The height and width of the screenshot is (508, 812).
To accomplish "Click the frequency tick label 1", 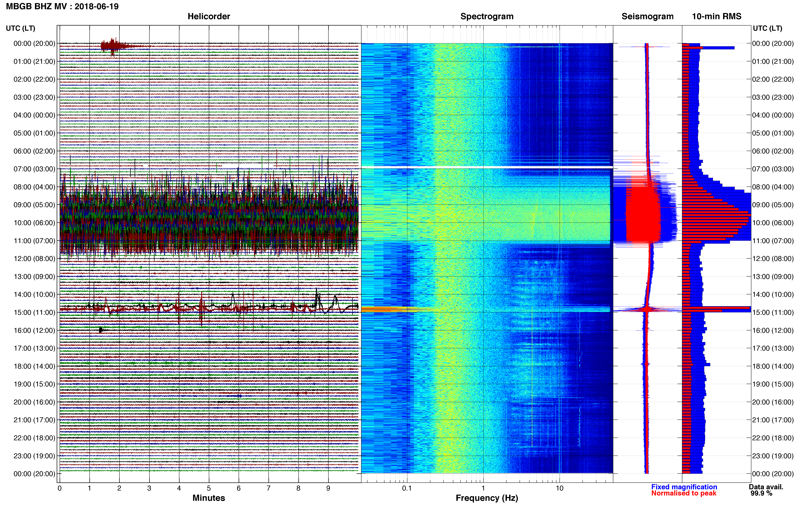I will point(483,488).
